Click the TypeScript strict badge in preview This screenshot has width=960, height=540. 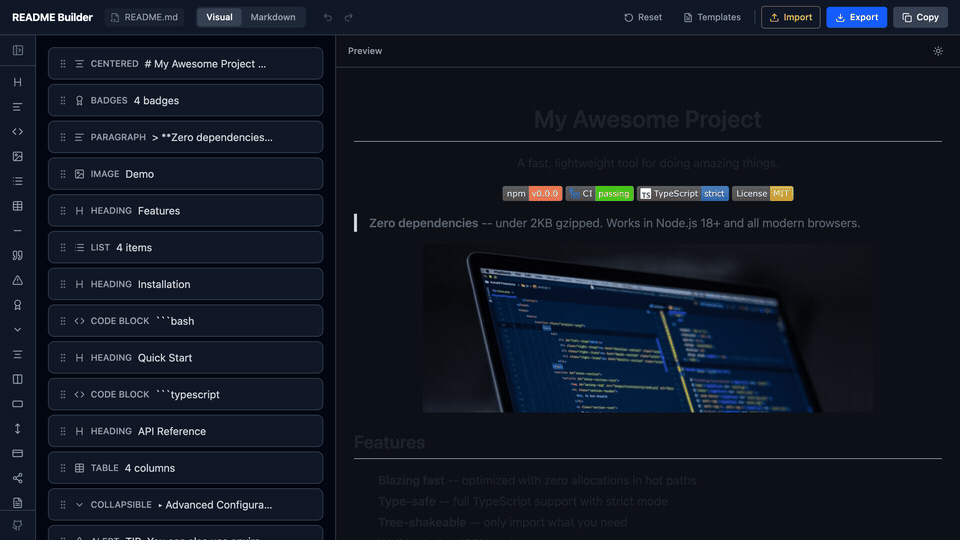pos(683,193)
